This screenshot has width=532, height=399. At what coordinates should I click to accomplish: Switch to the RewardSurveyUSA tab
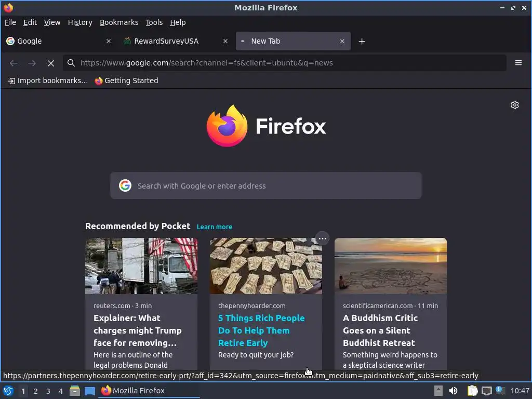[x=176, y=41]
